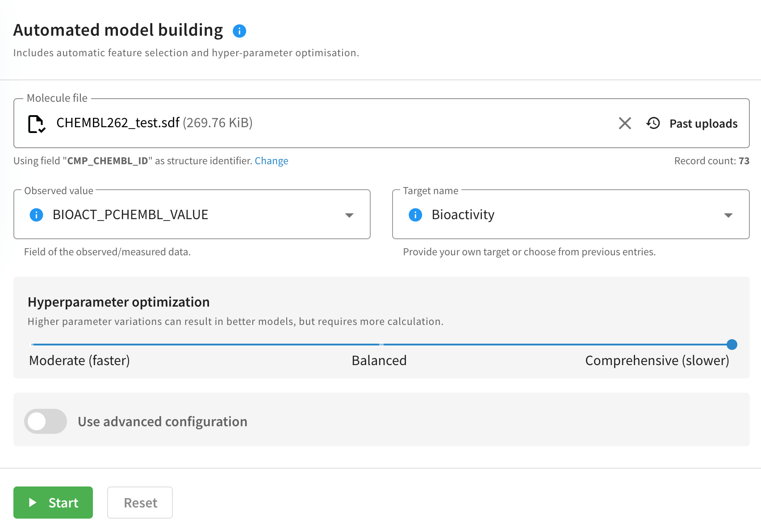Click the CHEMBL262_test.sdf file name
The width and height of the screenshot is (761, 532).
pos(118,123)
